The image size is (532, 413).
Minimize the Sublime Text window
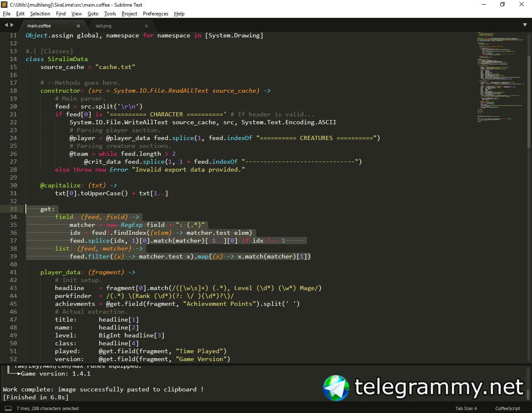pos(484,5)
